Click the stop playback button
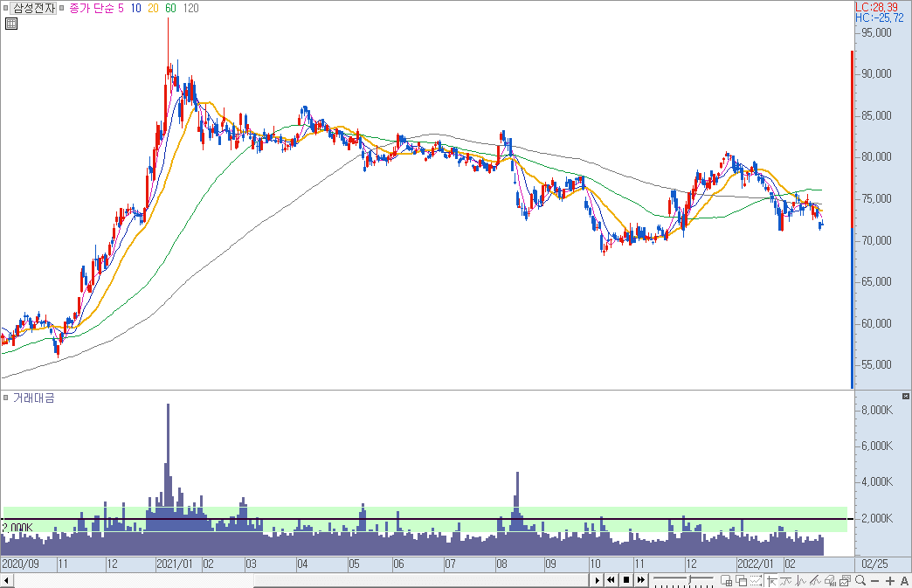912x588 pixels. click(625, 580)
